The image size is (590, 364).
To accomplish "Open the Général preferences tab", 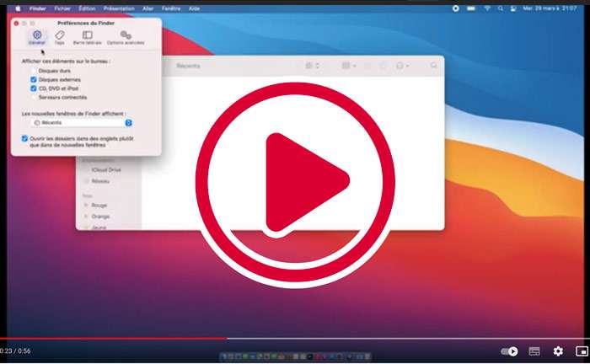I will pyautogui.click(x=37, y=38).
